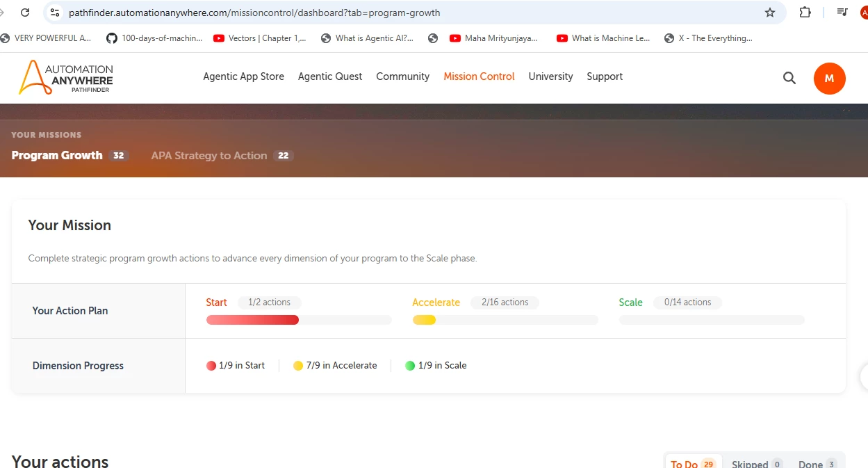Select the Done actions tab
868x468 pixels.
pos(818,463)
